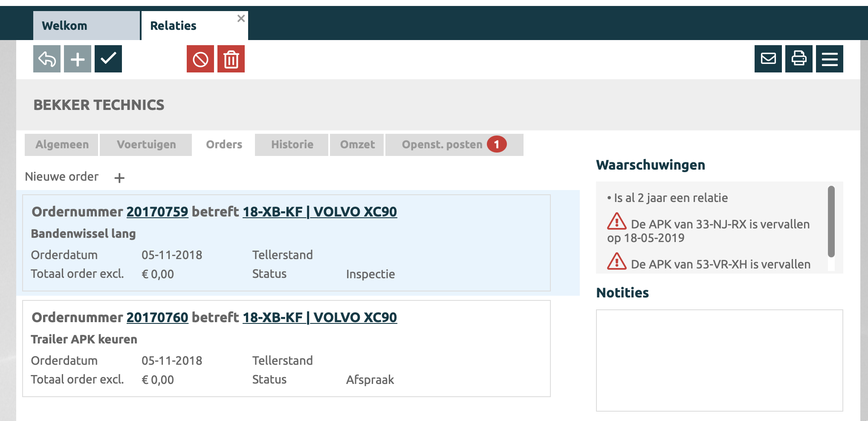
Task: Open vehicle link in order 20170760
Action: point(319,317)
